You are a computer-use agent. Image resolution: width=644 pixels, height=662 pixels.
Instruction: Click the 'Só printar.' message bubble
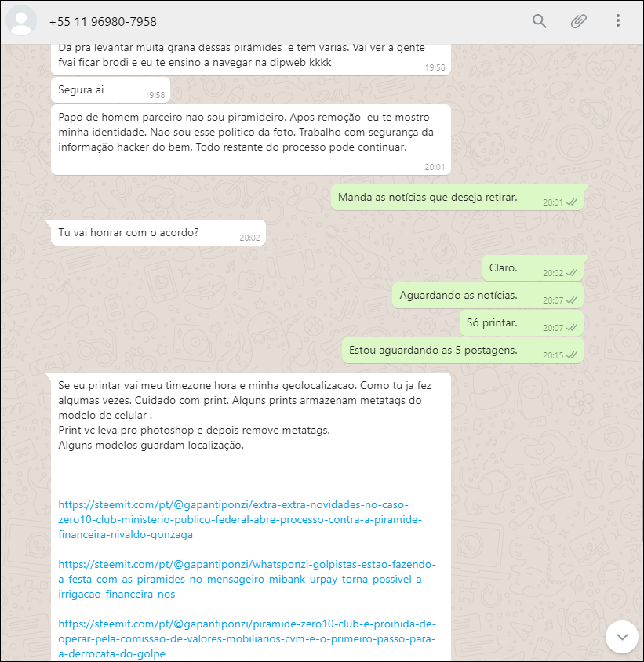click(522, 323)
